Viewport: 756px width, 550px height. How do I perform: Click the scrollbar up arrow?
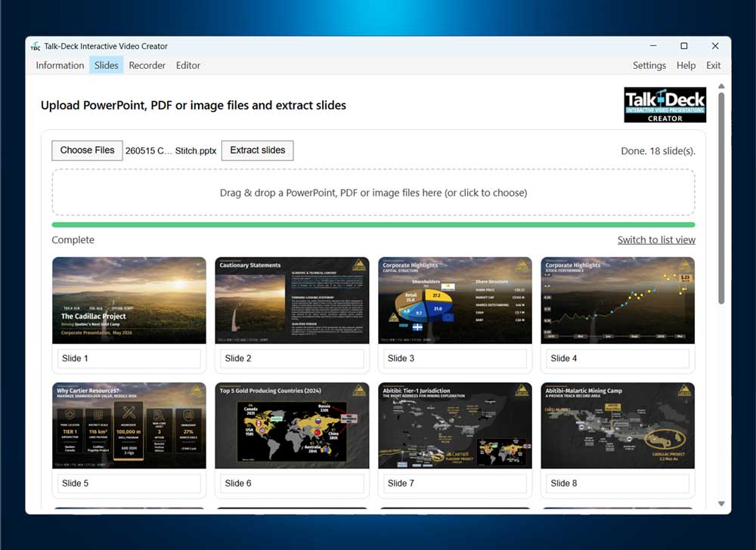(721, 86)
